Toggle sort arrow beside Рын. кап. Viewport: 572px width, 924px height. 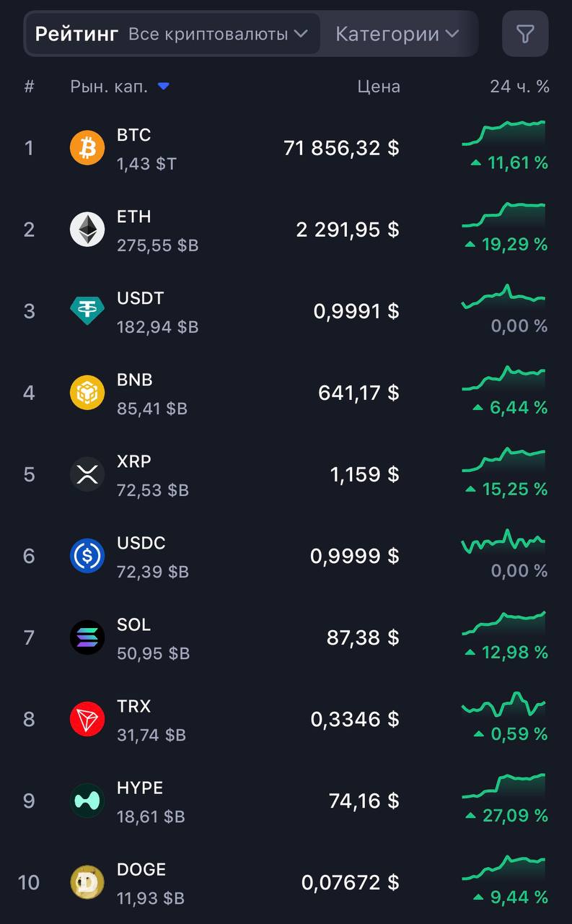(164, 87)
